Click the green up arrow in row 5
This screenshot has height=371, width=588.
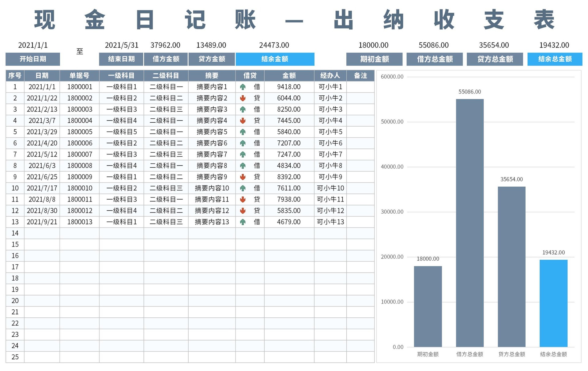243,132
